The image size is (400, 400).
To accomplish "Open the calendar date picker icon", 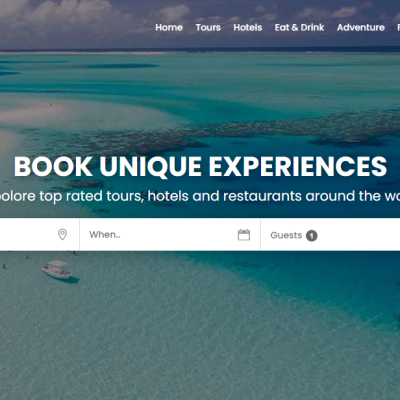I will click(x=244, y=234).
